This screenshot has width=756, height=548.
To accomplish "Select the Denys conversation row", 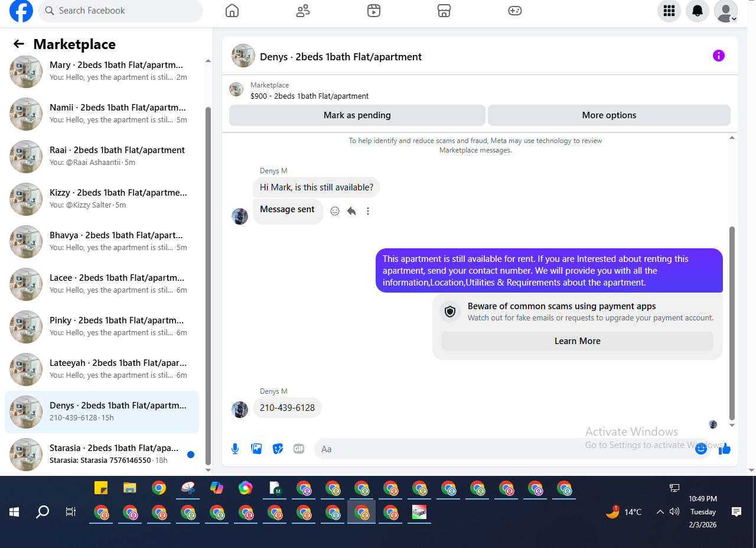I will [102, 411].
